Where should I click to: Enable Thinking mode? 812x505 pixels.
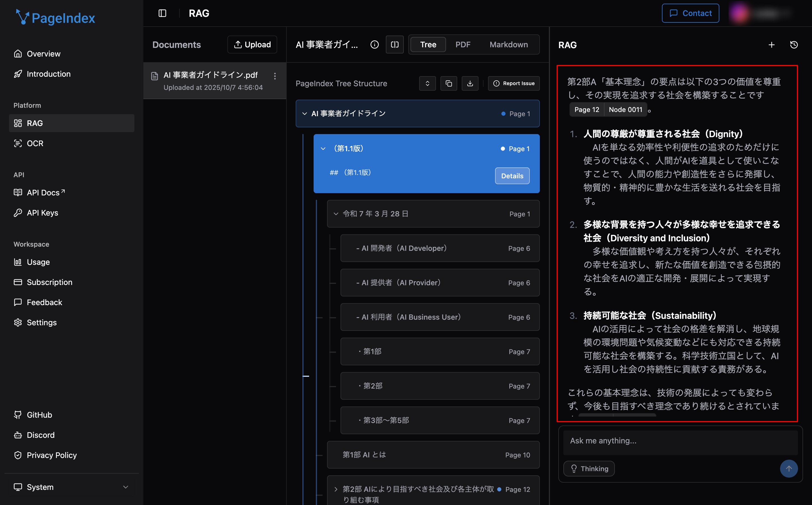click(x=589, y=468)
